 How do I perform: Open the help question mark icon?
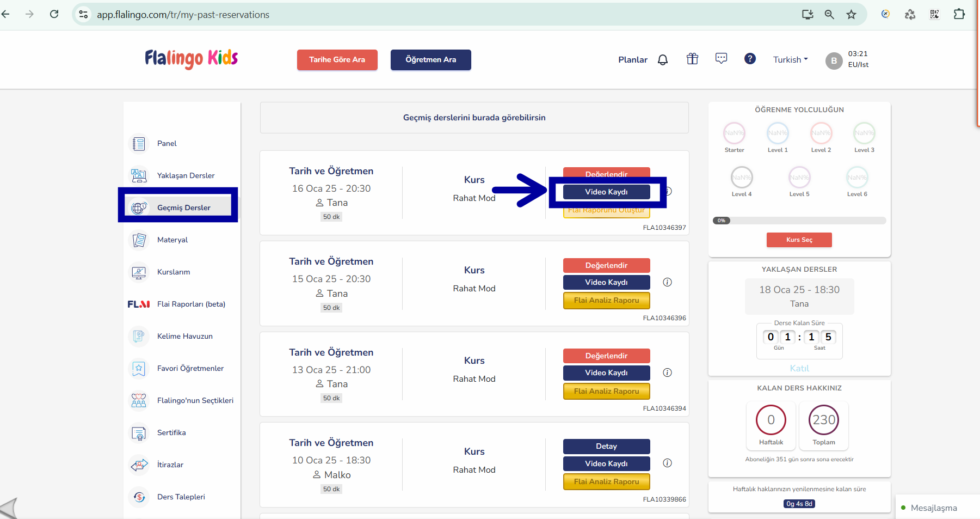750,59
